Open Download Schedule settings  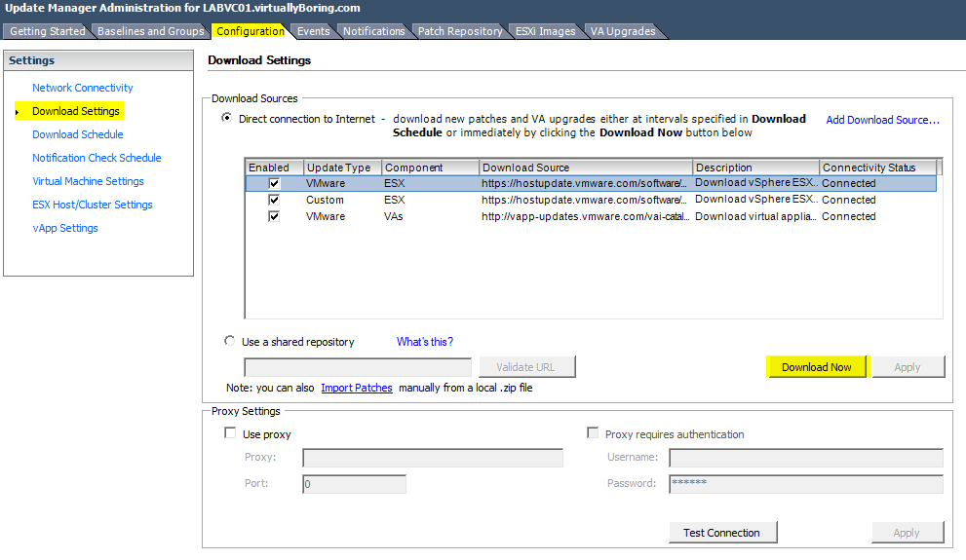pos(78,134)
